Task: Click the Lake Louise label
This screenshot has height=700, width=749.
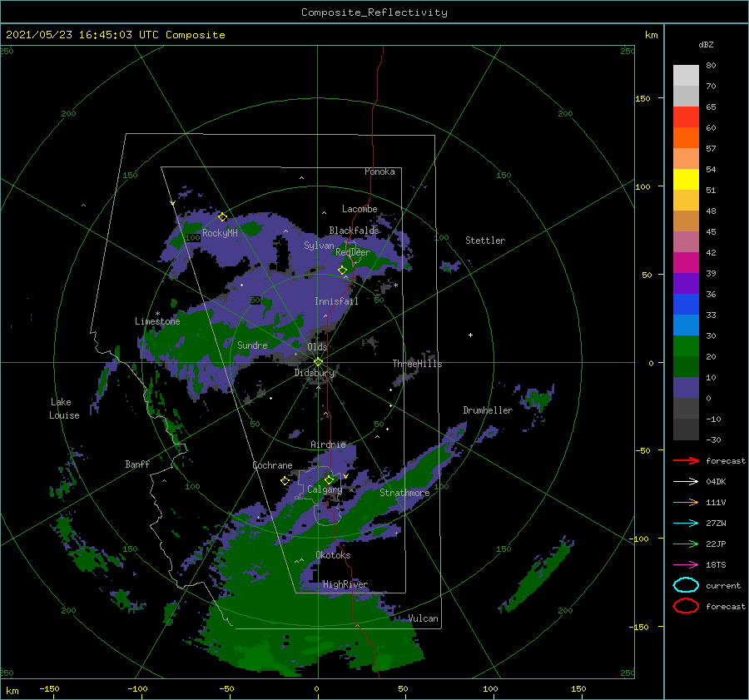Action: point(64,409)
